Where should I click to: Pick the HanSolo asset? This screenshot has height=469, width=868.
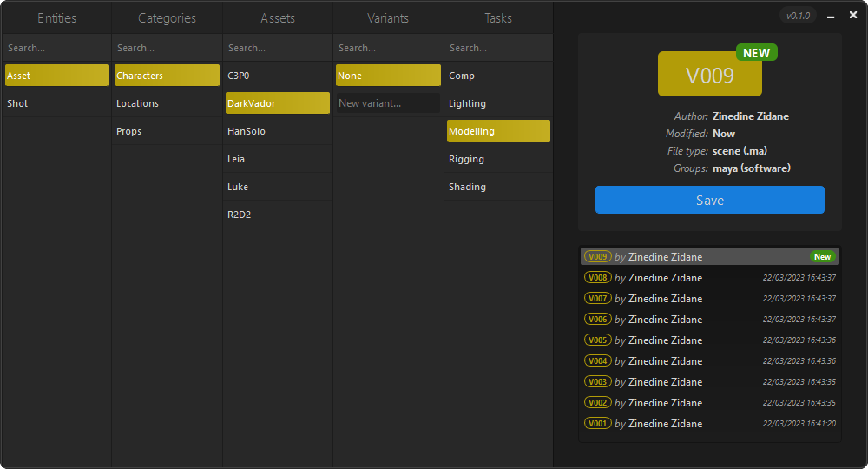click(x=277, y=131)
